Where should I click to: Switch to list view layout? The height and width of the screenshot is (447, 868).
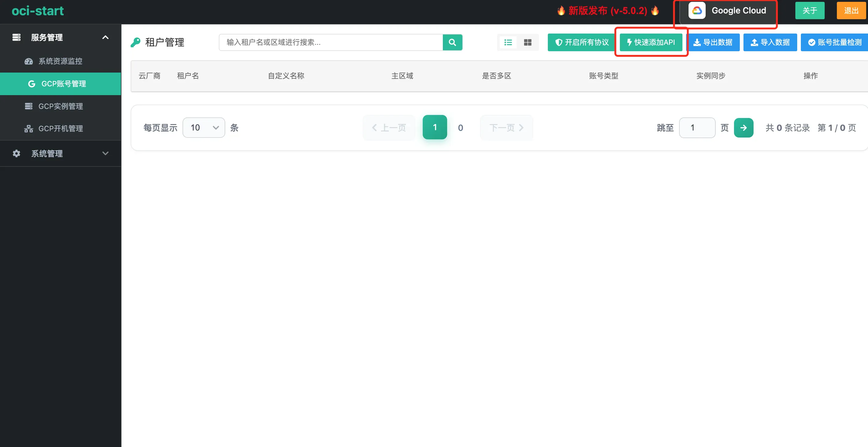click(x=508, y=42)
